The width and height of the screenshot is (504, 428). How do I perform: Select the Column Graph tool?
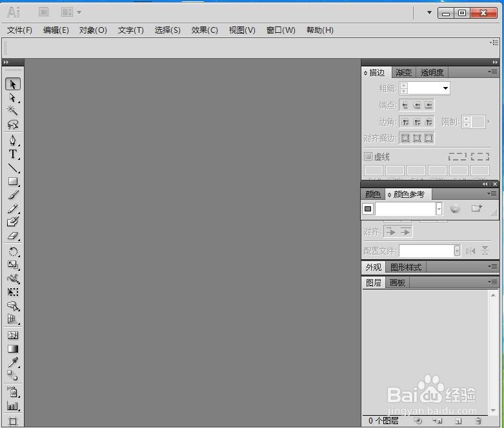tap(13, 406)
